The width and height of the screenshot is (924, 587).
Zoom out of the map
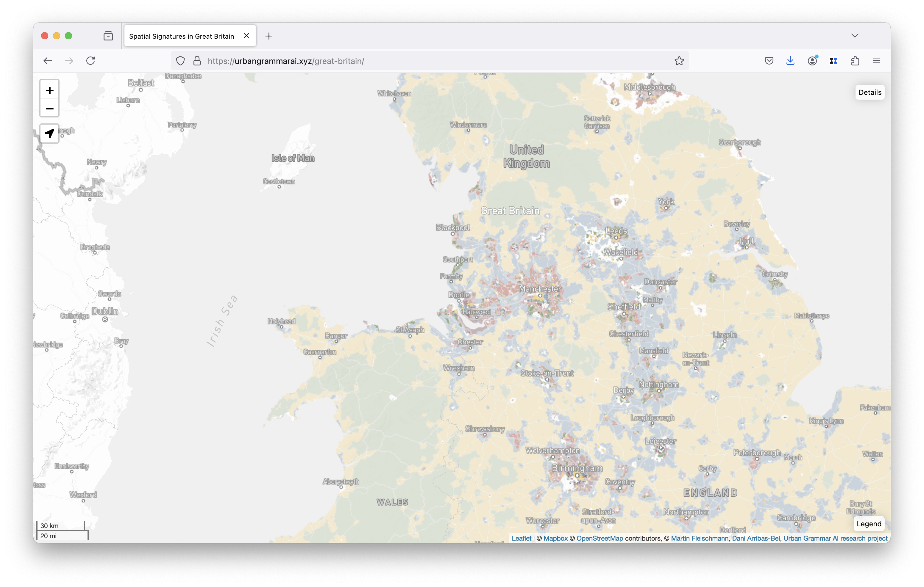click(x=49, y=109)
